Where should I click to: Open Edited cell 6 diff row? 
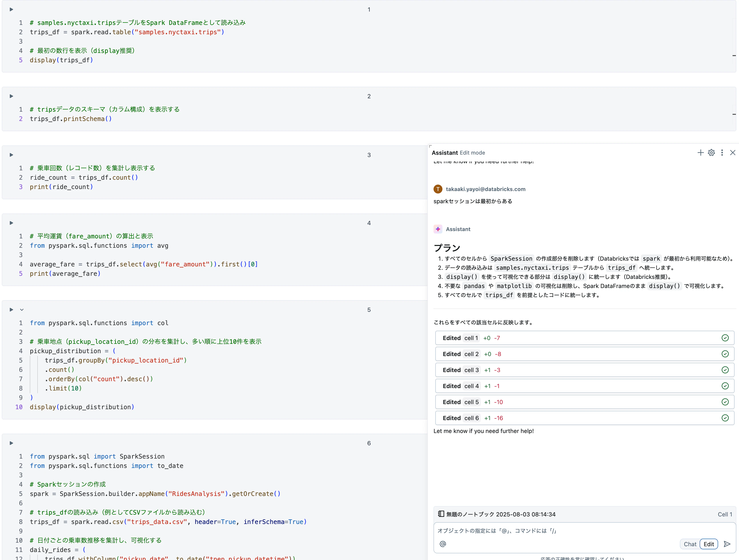tap(585, 418)
